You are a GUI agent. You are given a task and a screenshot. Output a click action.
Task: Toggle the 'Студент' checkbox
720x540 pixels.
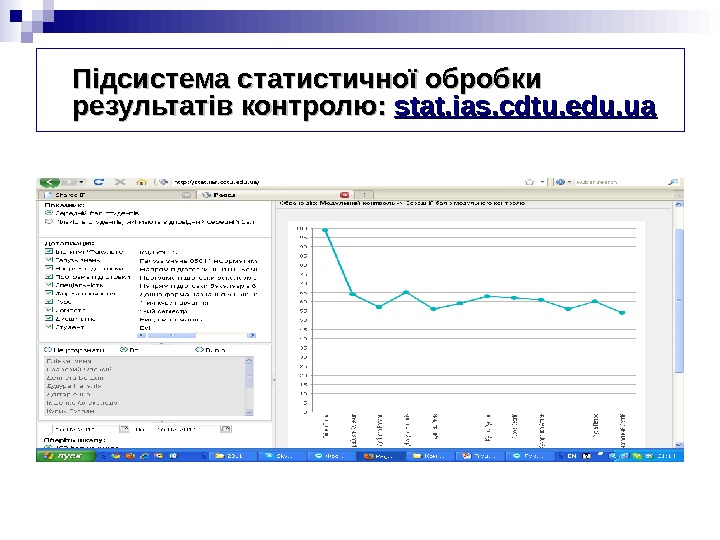coord(49,327)
